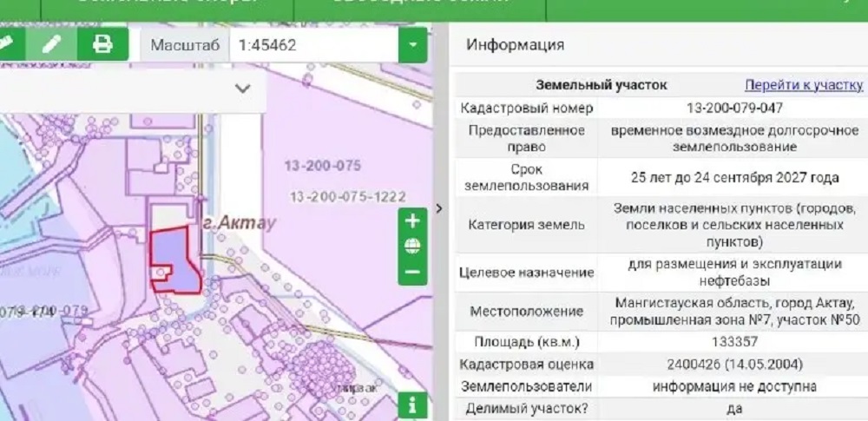Screen dimensions: 868x421
Task: Zoom in with the plus button
Action: [x=412, y=221]
